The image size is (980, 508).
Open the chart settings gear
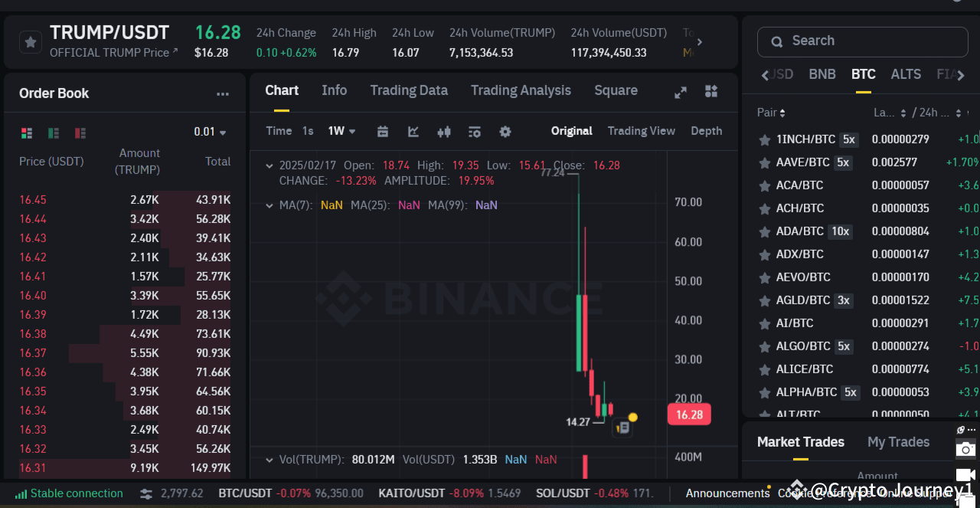(x=505, y=131)
